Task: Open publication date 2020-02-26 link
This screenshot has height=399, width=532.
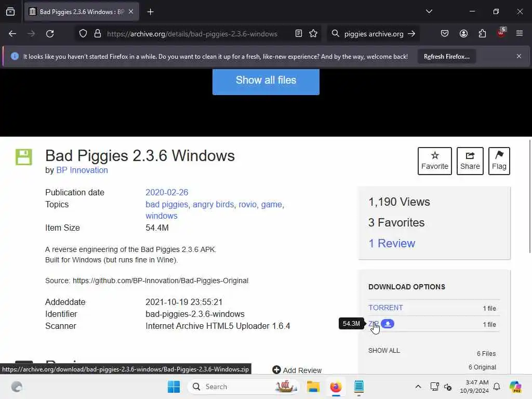Action: 167,192
